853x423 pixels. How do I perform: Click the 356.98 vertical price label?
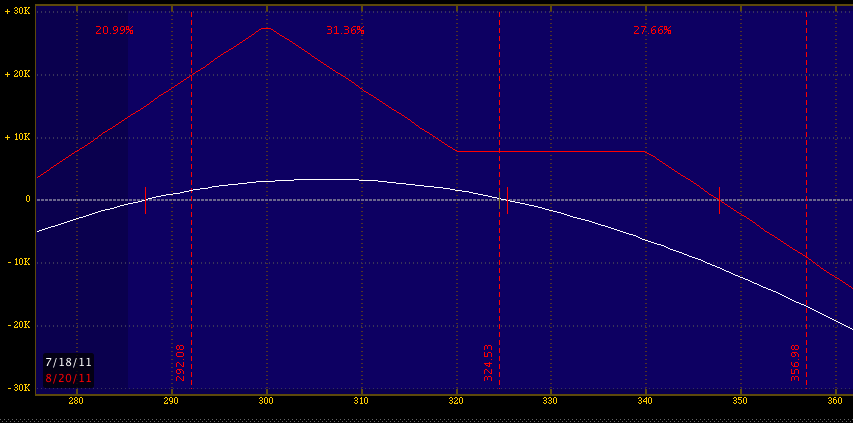[x=796, y=362]
